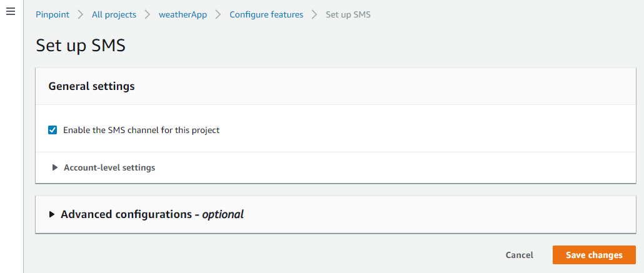644x273 pixels.
Task: Click the 'Set up SMS' breadcrumb item
Action: (348, 14)
